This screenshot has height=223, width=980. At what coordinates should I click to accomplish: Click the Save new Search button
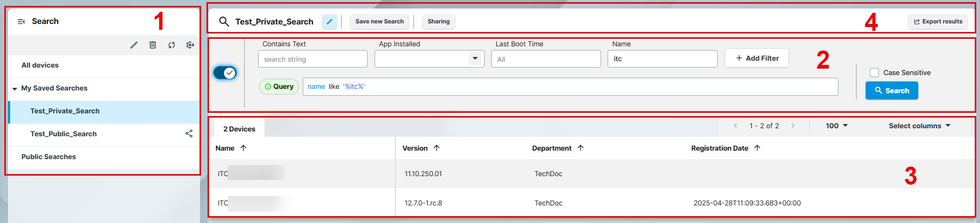click(x=379, y=22)
